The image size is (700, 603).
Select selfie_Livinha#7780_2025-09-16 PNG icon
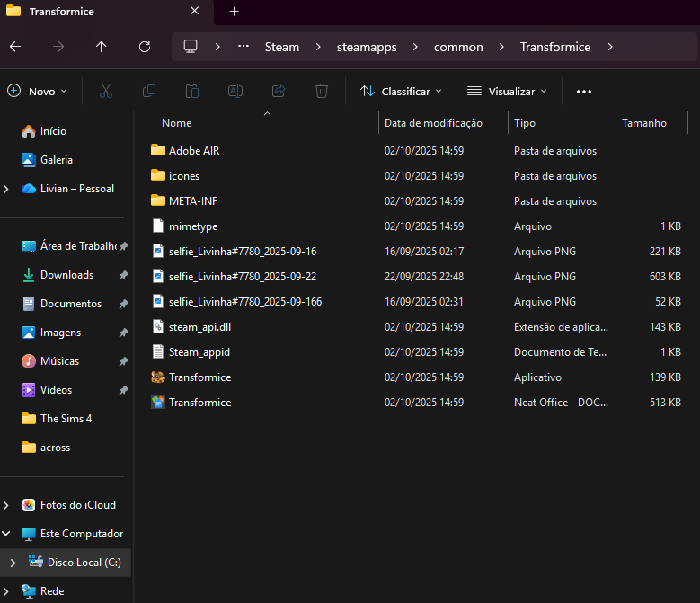coord(158,251)
